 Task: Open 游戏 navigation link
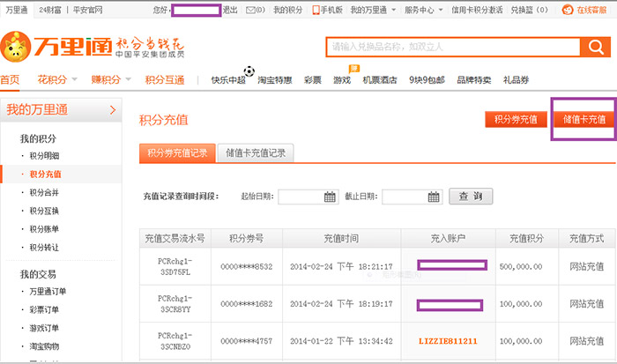[x=342, y=80]
